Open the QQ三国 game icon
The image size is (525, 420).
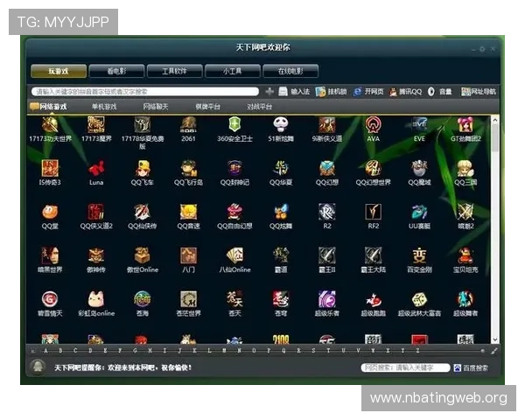pyautogui.click(x=465, y=173)
